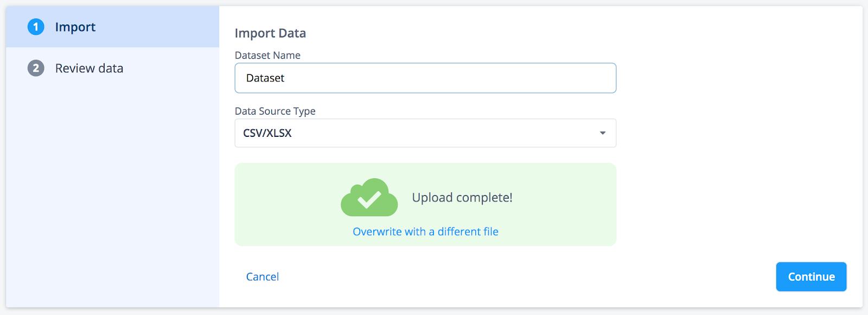Image resolution: width=868 pixels, height=315 pixels.
Task: Click the blank white space right of the form
Action: click(738, 136)
